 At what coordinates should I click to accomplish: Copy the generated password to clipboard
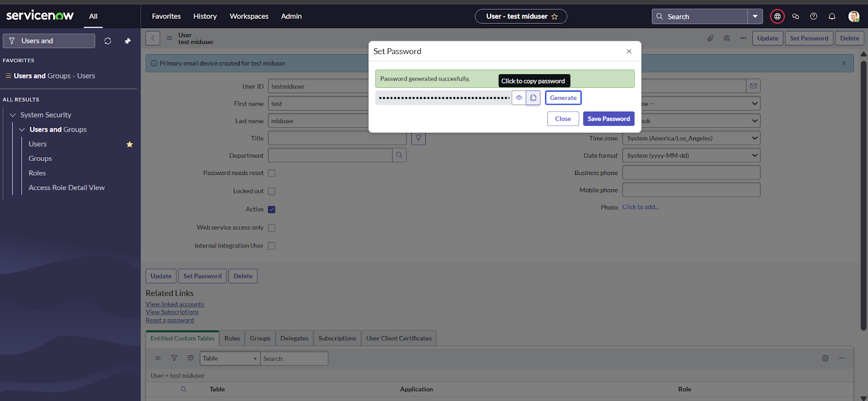click(x=533, y=98)
